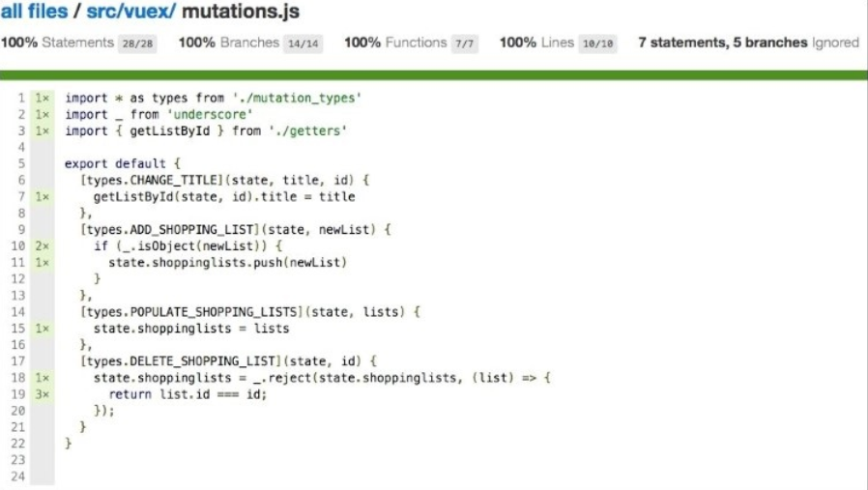Select line number 22 in the gutter
868x490 pixels.
click(18, 443)
